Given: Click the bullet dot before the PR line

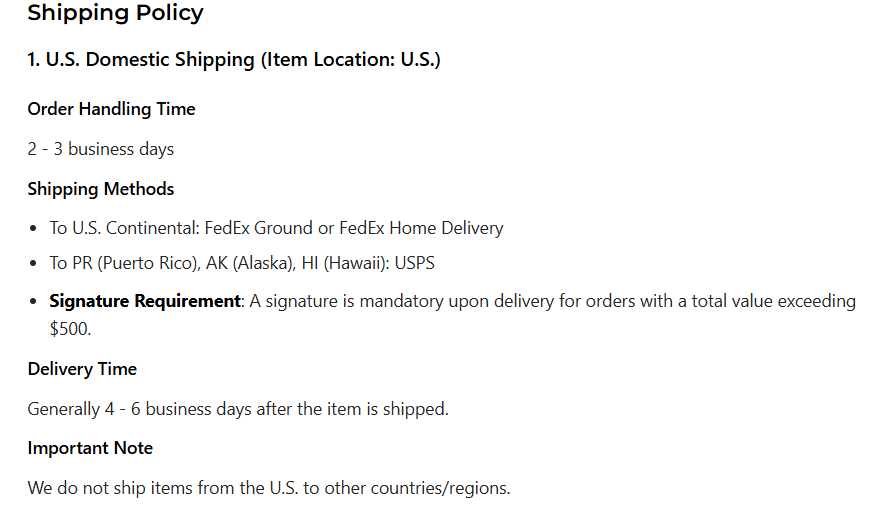Looking at the screenshot, I should pos(35,265).
